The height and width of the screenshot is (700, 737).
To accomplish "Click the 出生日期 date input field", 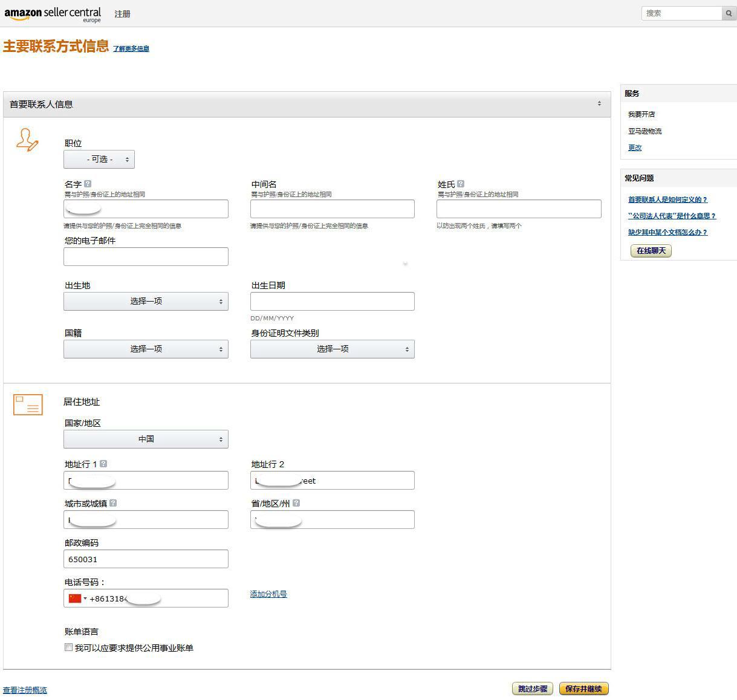I will pos(332,301).
